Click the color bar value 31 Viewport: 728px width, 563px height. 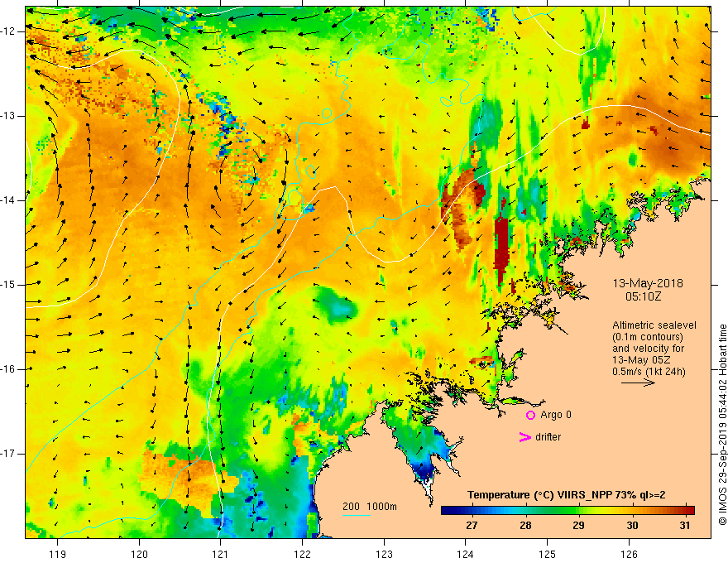point(684,526)
